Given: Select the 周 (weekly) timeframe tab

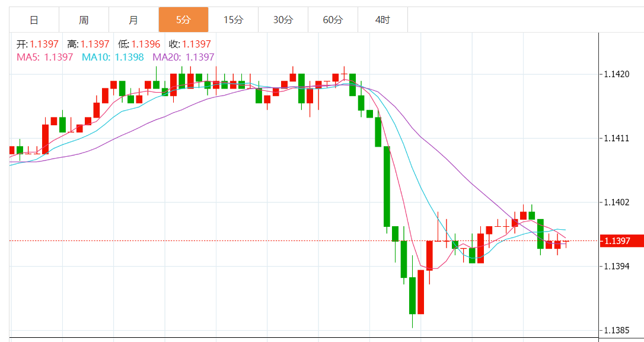Looking at the screenshot, I should pyautogui.click(x=84, y=20).
